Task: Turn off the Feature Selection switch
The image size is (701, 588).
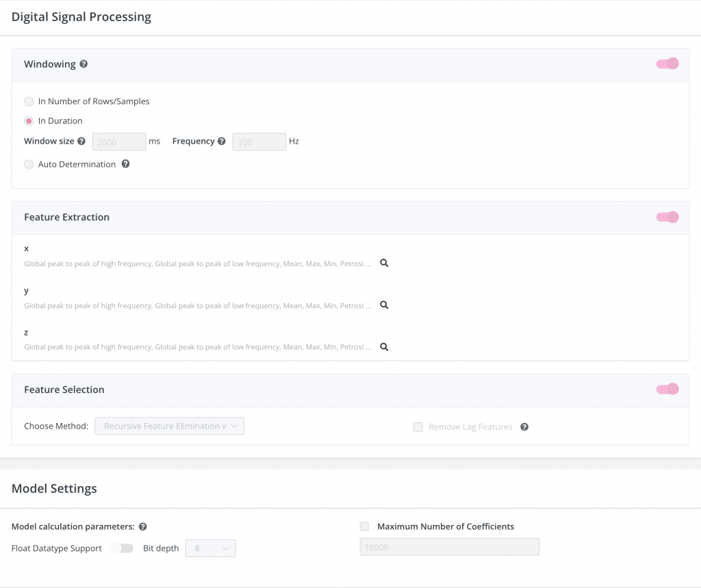Action: pyautogui.click(x=667, y=389)
